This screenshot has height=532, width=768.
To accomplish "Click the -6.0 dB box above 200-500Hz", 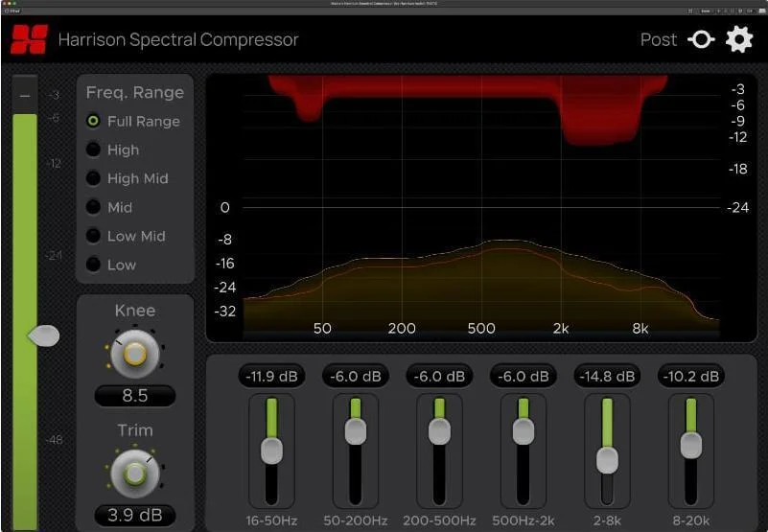I will click(439, 376).
